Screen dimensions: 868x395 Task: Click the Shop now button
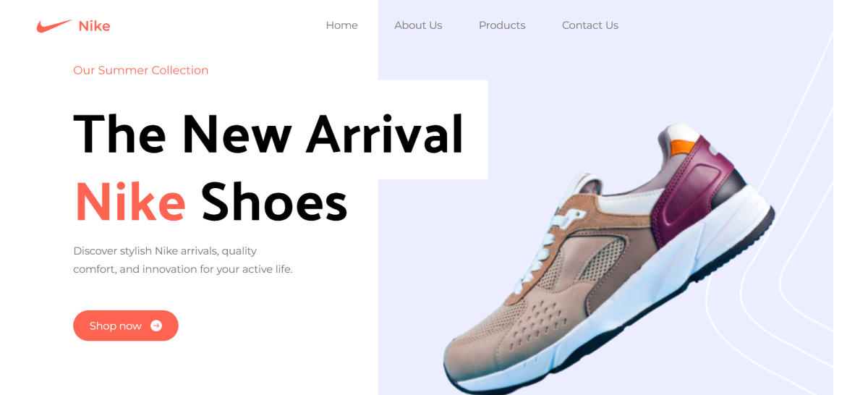(126, 326)
